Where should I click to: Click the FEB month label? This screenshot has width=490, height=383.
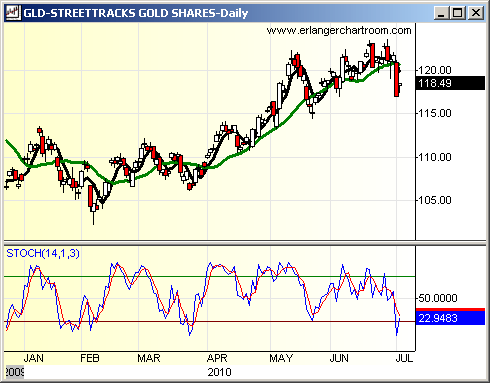[90, 358]
